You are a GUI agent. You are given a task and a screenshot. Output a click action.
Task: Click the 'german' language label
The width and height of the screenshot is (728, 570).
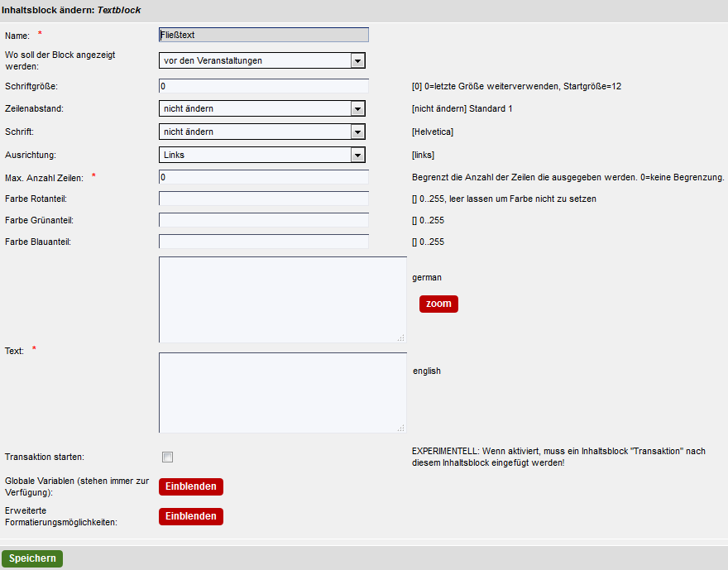427,278
